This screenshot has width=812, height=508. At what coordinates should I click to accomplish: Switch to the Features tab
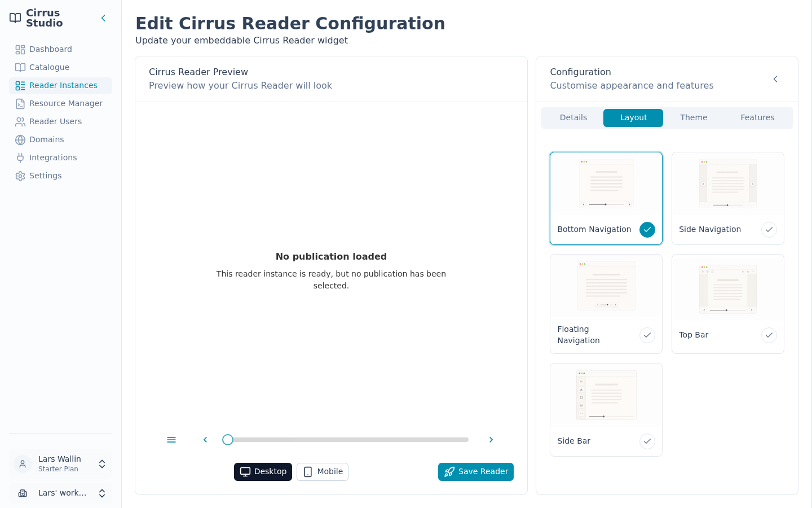757,118
